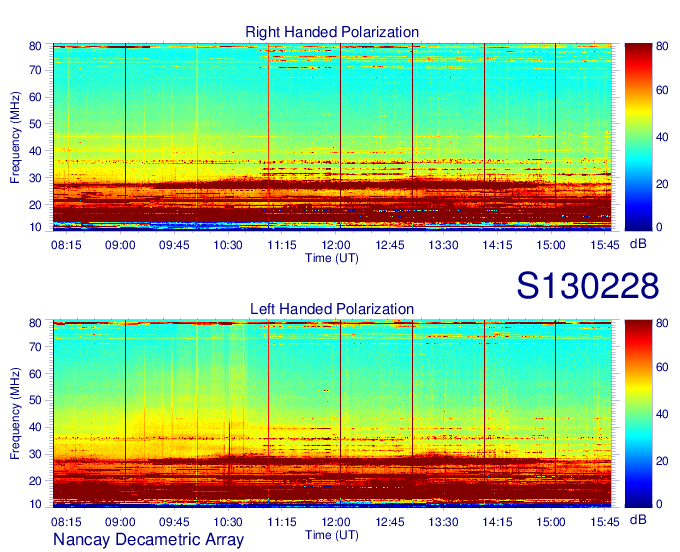Click the 11:15 tick label on the top plot

point(282,245)
